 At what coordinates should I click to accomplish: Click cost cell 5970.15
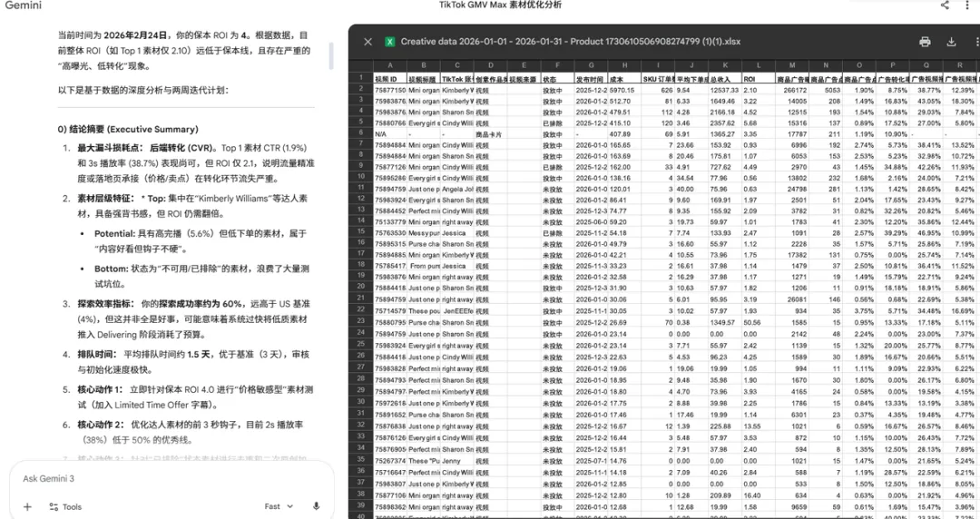pyautogui.click(x=624, y=90)
